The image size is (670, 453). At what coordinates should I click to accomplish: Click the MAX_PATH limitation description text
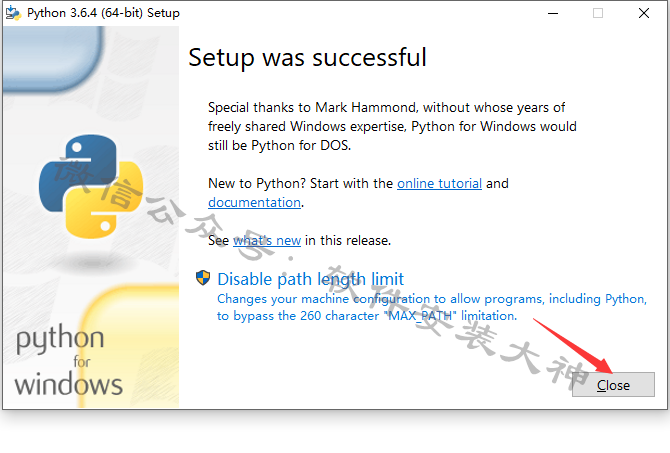pos(432,307)
